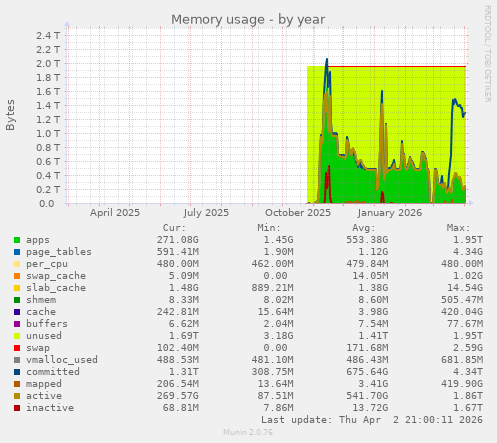497x443 pixels.
Task: Click the 'buffers' legend label
Action: (47, 324)
